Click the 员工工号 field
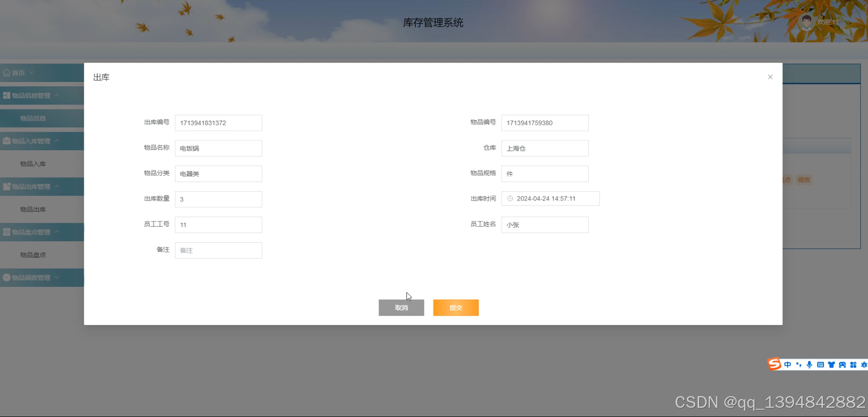The width and height of the screenshot is (868, 417). 218,225
